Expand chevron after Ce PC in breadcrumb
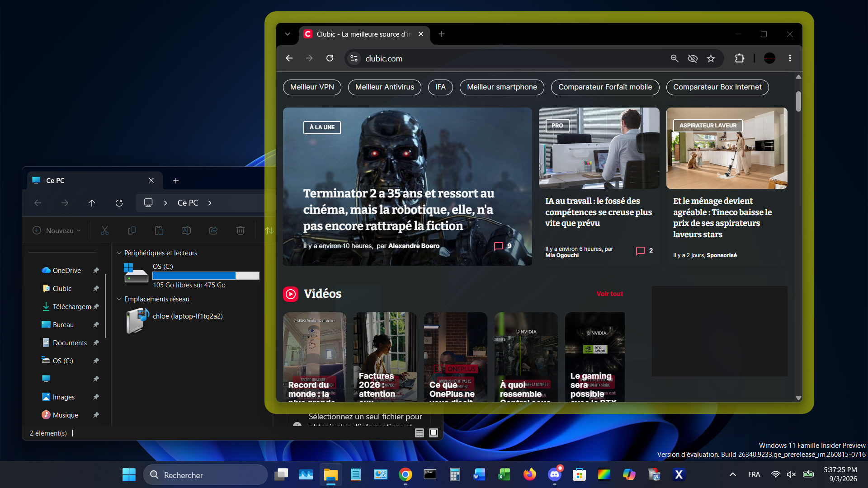868x488 pixels. [x=210, y=203]
